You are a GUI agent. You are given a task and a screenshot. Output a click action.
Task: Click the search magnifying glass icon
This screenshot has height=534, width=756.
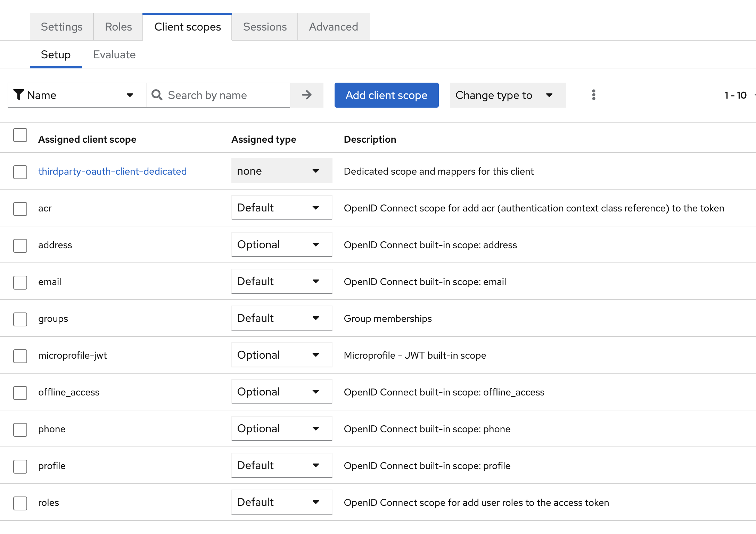click(x=157, y=95)
